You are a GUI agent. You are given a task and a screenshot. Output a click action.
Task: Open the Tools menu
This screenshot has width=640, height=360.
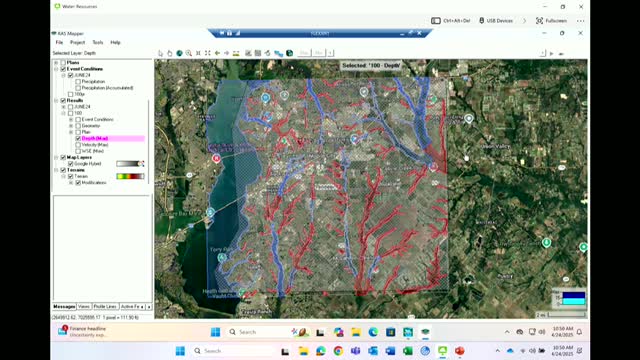(98, 42)
